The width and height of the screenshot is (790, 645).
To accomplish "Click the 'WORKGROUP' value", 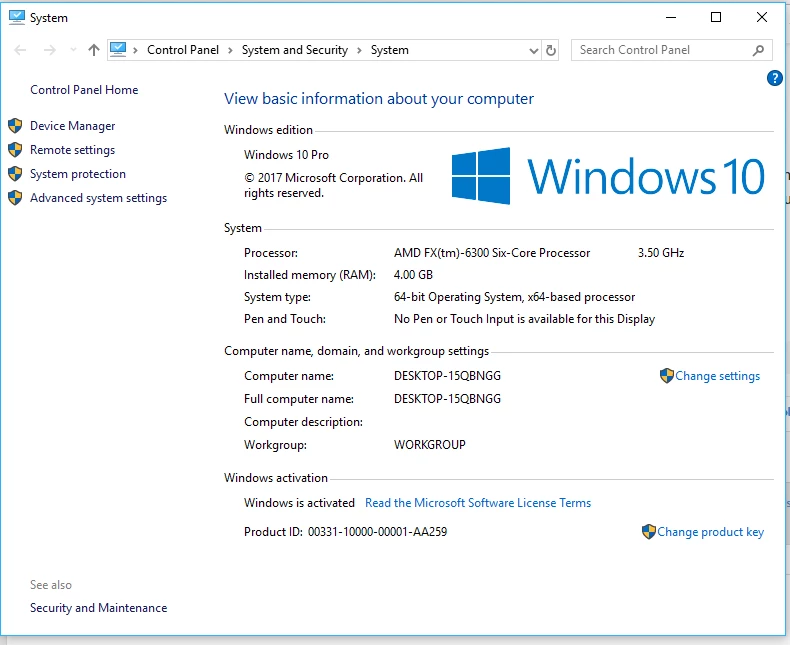I will coord(430,445).
